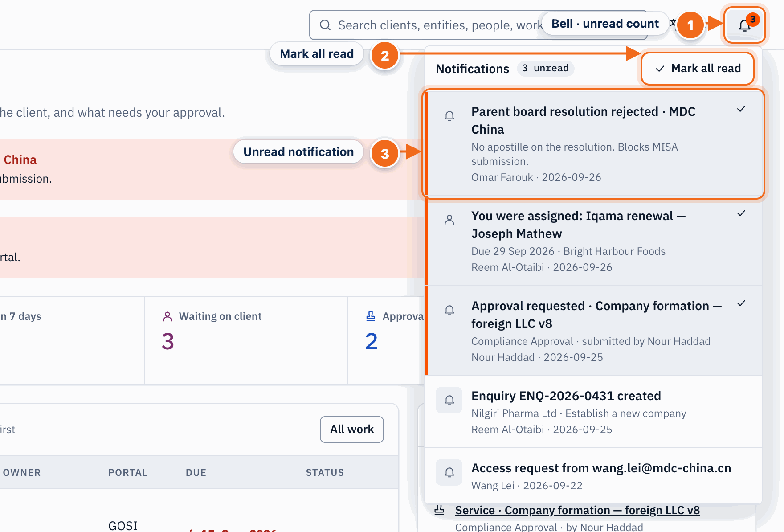Select the Waiting on client summary card
The height and width of the screenshot is (532, 784).
[x=246, y=340]
